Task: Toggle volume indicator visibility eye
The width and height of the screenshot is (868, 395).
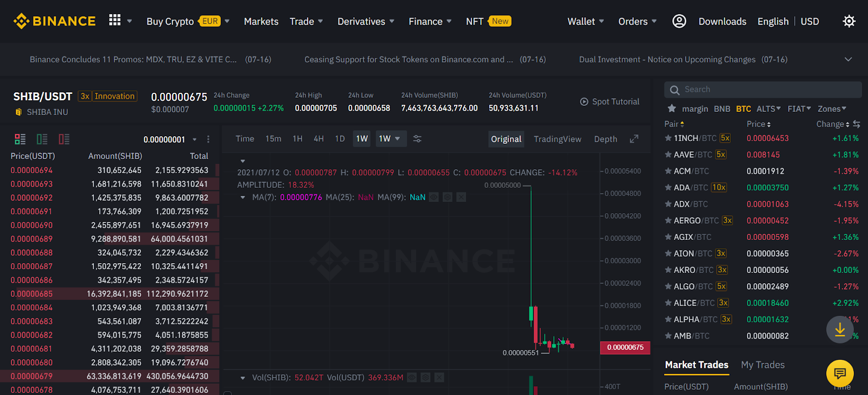Action: tap(412, 378)
